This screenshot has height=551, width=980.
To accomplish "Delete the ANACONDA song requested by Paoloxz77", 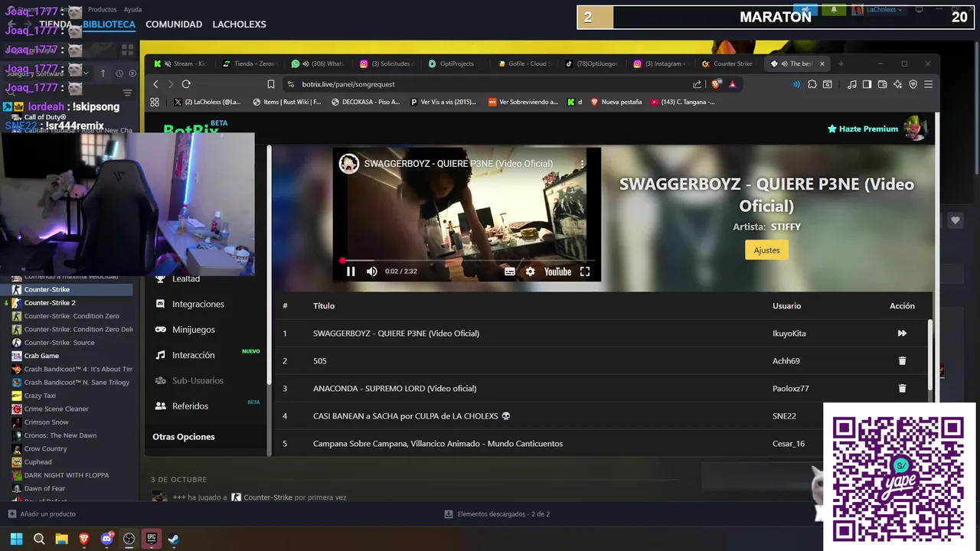I will pyautogui.click(x=902, y=388).
